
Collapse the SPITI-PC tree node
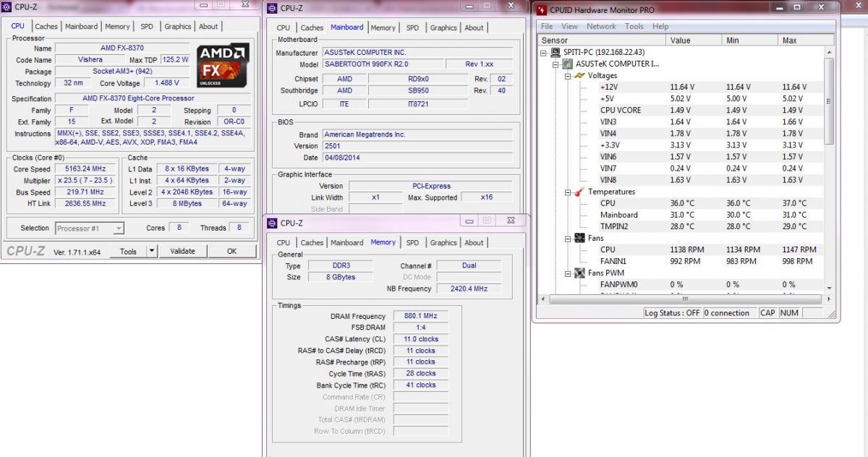[x=544, y=53]
